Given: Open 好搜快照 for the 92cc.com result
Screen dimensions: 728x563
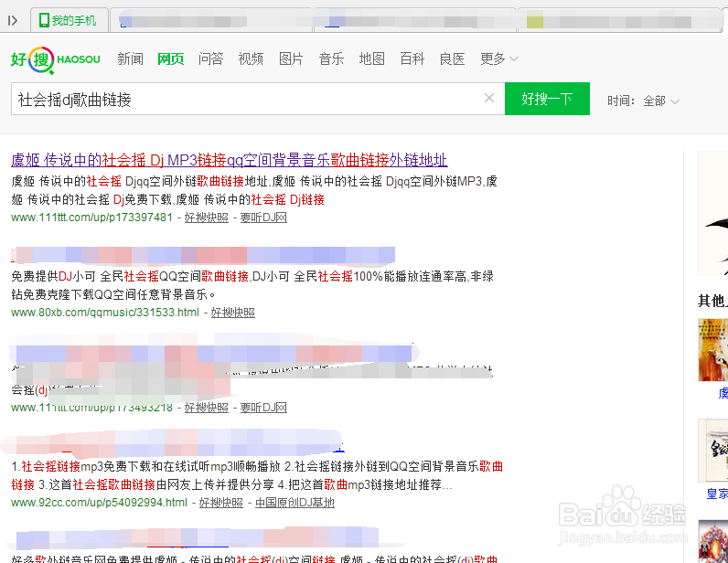Looking at the screenshot, I should [x=221, y=503].
